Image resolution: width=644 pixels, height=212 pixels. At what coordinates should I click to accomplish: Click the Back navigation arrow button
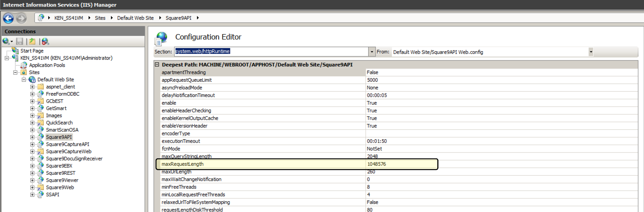coord(8,18)
